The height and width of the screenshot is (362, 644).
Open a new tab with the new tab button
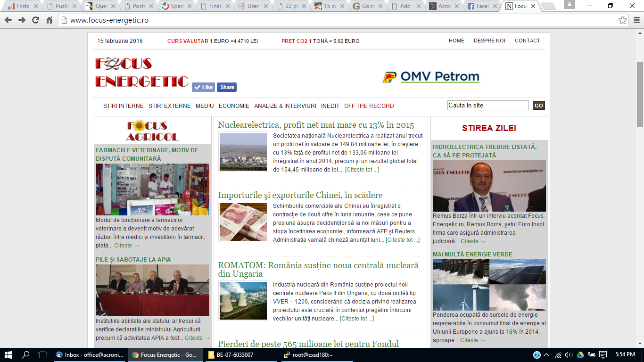pos(548,6)
